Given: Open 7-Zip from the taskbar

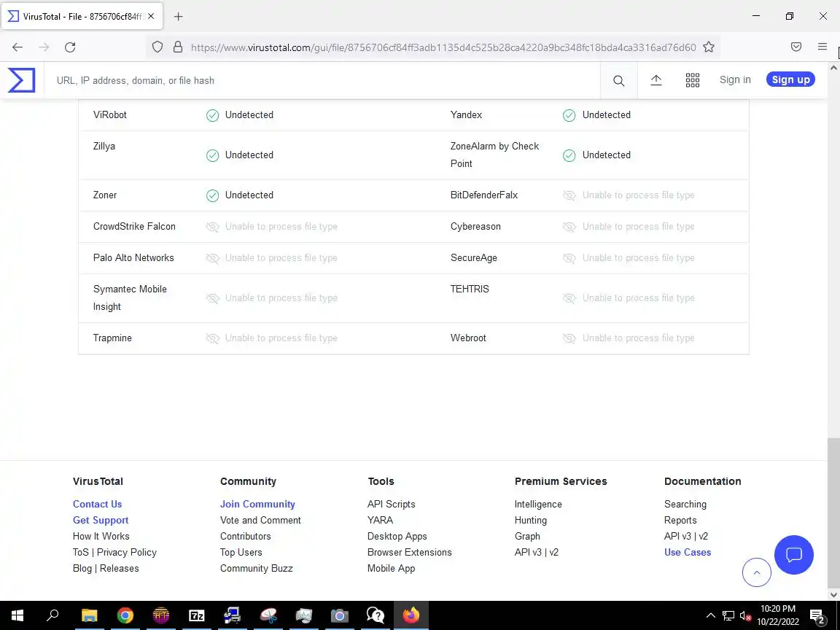Looking at the screenshot, I should 197,615.
